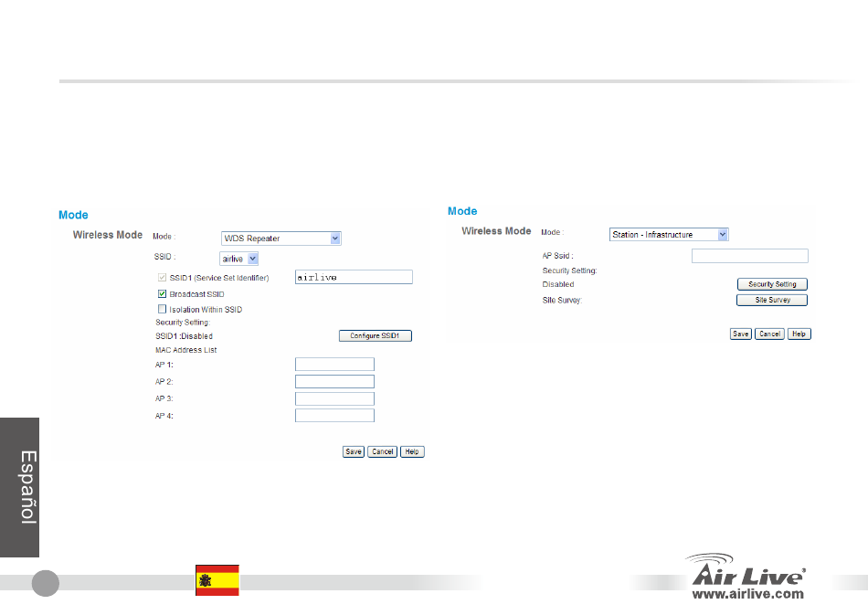868x615 pixels.
Task: Open the www.airlive.com link
Action: (x=748, y=594)
